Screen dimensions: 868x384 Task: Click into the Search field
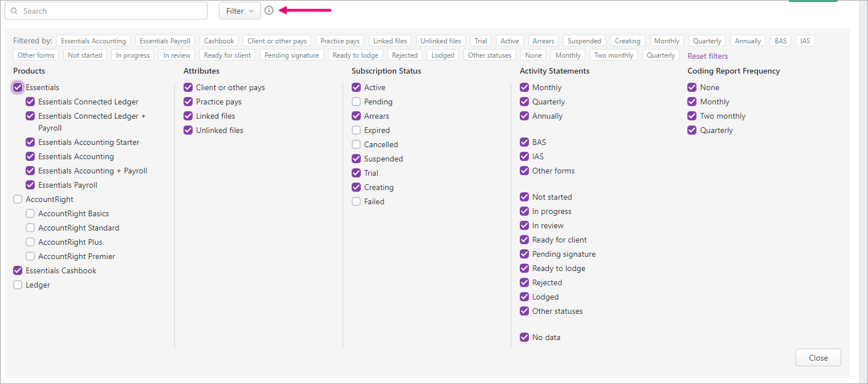[106, 11]
